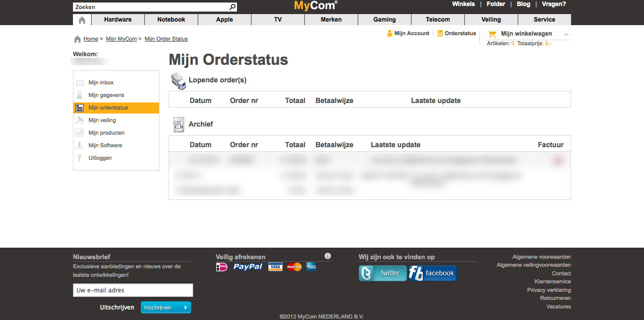This screenshot has height=320, width=644.
Task: Open the facebook button
Action: (x=432, y=273)
